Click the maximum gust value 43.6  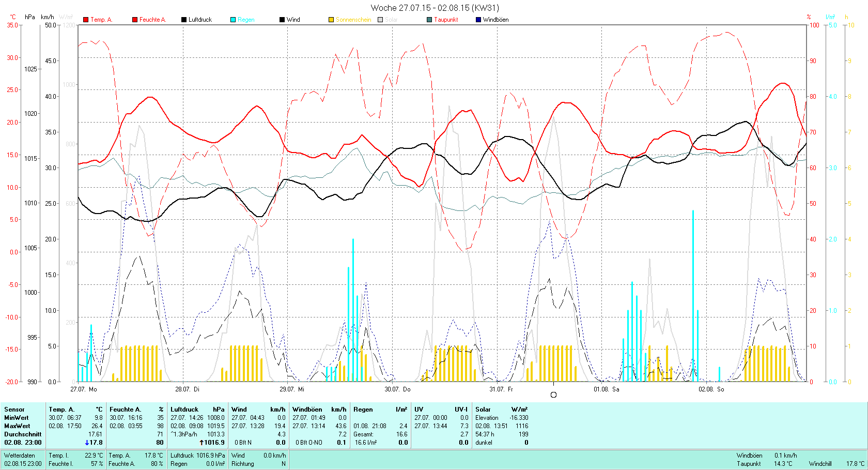click(x=340, y=426)
